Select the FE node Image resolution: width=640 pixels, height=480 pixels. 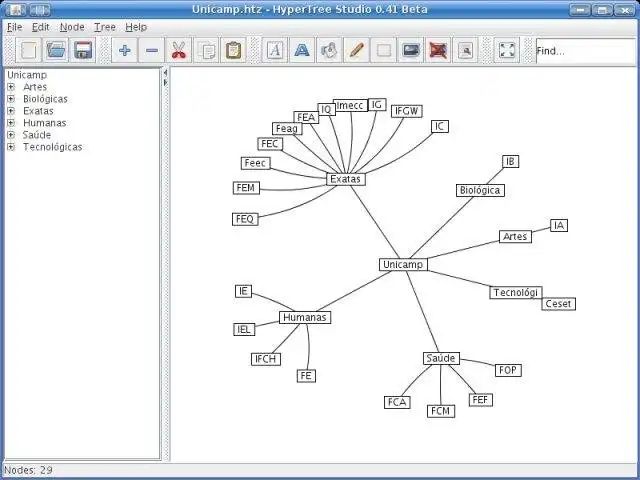(306, 376)
